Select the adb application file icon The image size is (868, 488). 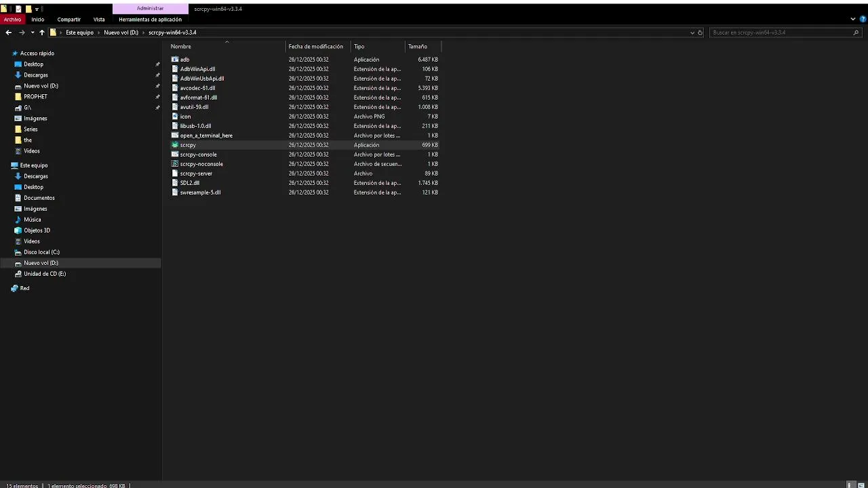click(175, 60)
